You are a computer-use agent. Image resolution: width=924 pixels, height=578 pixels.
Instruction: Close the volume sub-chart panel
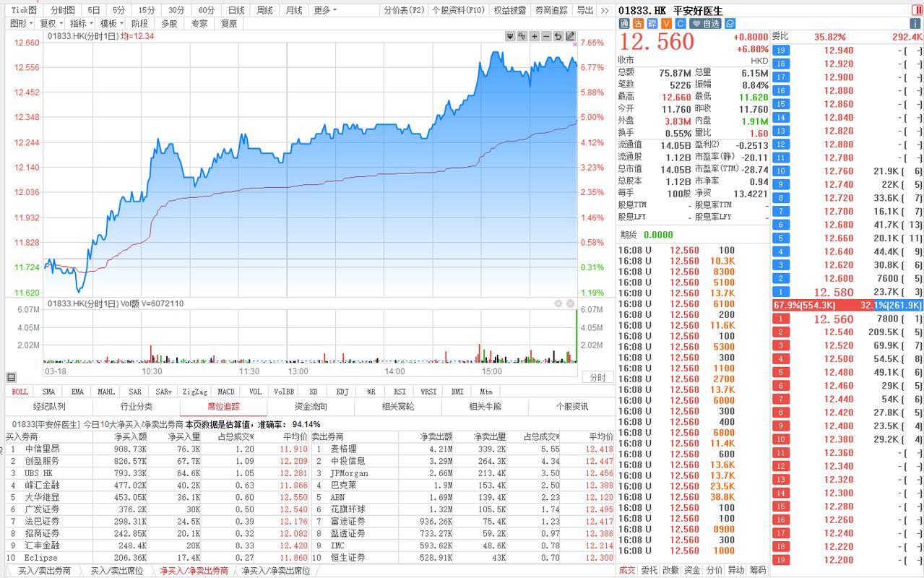tap(570, 303)
